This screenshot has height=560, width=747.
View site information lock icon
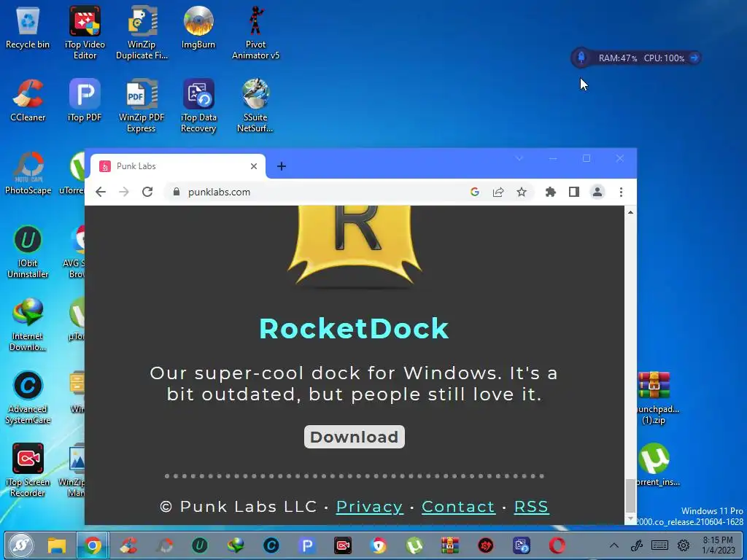click(x=177, y=192)
